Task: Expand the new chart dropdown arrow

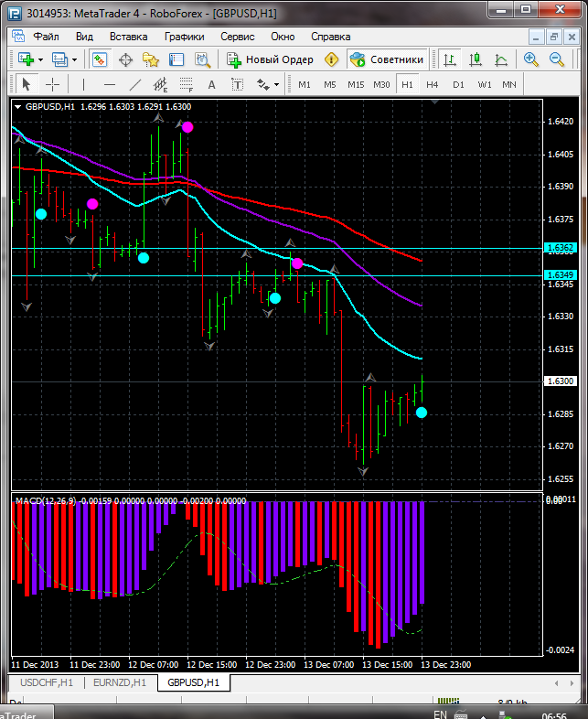Action: tap(41, 60)
